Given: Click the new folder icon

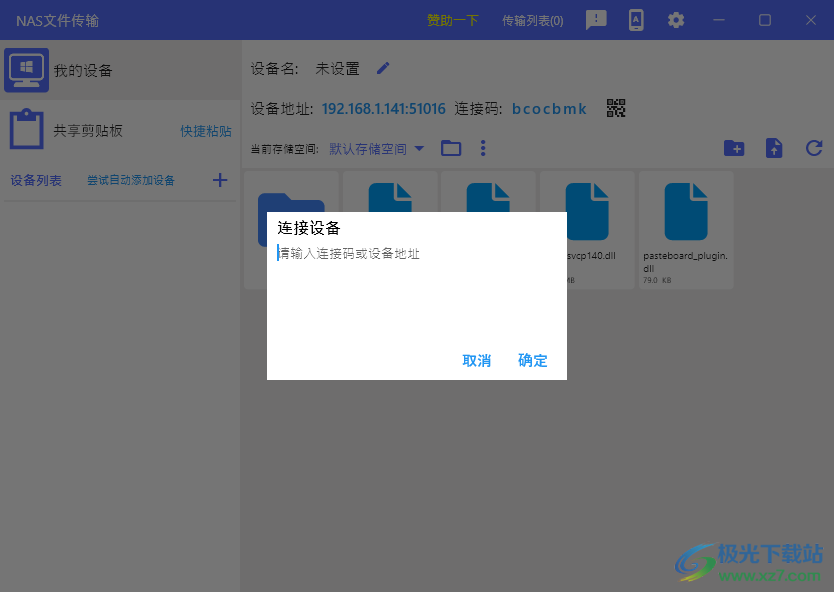Looking at the screenshot, I should coord(734,148).
